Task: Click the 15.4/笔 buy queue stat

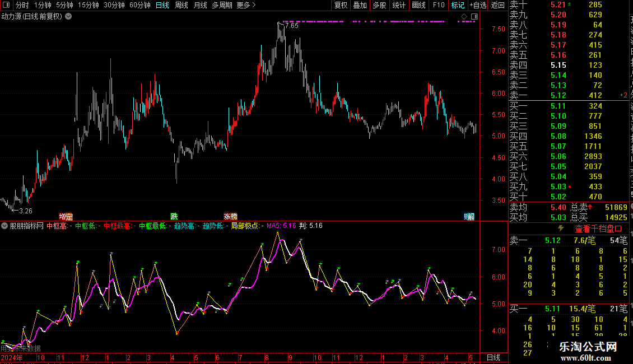Action: pos(582,309)
